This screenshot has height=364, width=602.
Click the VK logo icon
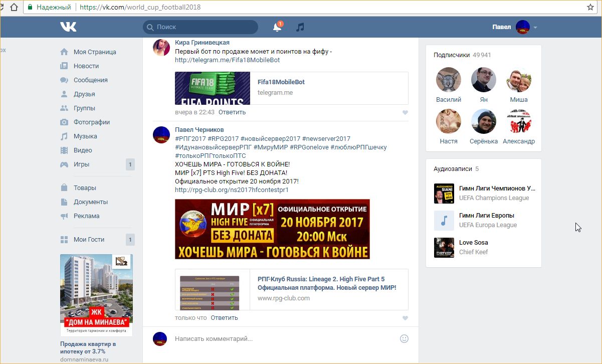click(68, 27)
